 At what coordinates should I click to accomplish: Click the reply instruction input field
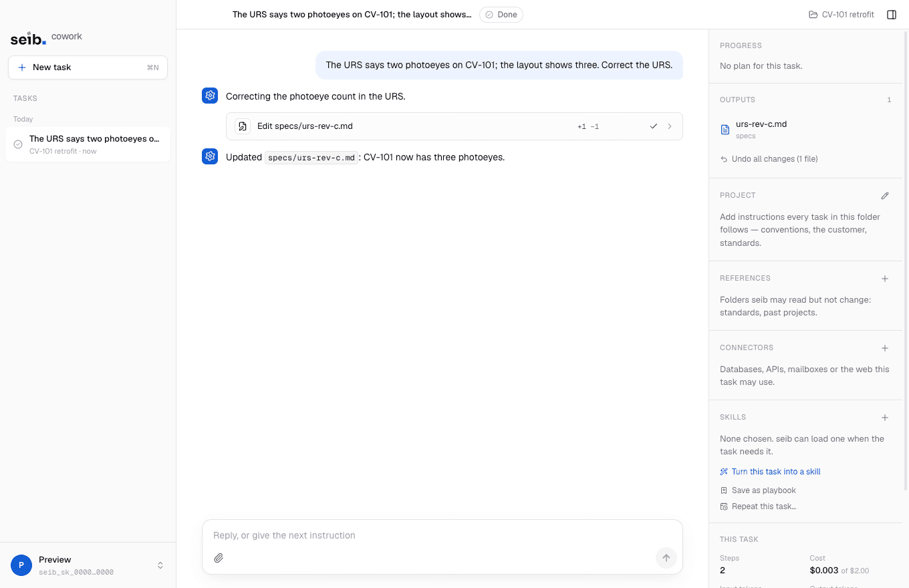tap(442, 535)
